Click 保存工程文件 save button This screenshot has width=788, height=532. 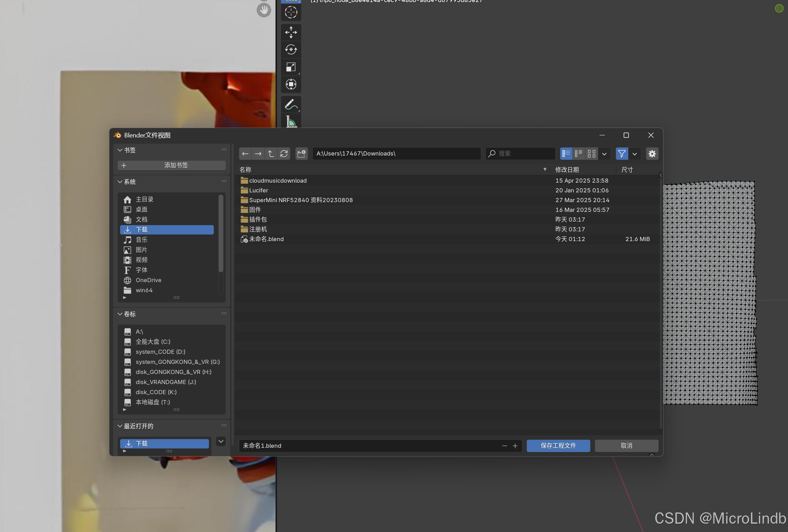(558, 446)
